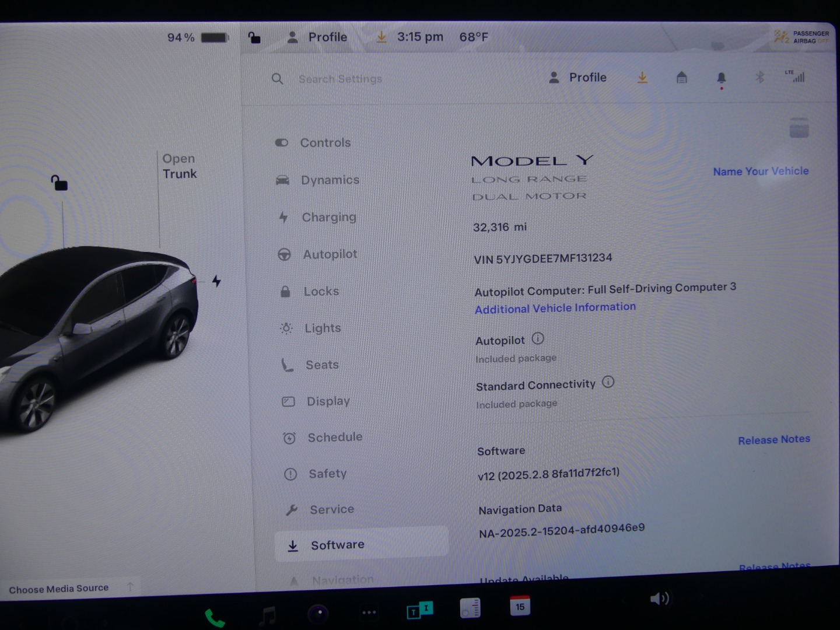Click Additional Vehicle Information link
Screen dimensions: 840x630
(x=555, y=308)
